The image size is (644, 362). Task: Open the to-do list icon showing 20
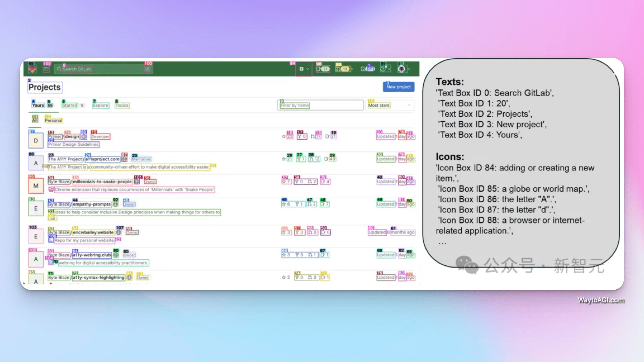(x=368, y=69)
